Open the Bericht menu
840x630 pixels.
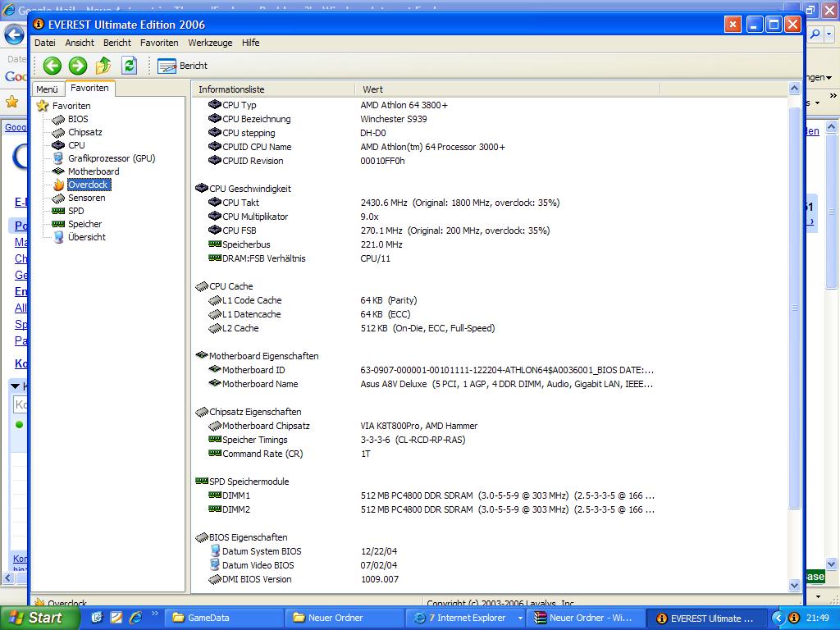[x=116, y=43]
